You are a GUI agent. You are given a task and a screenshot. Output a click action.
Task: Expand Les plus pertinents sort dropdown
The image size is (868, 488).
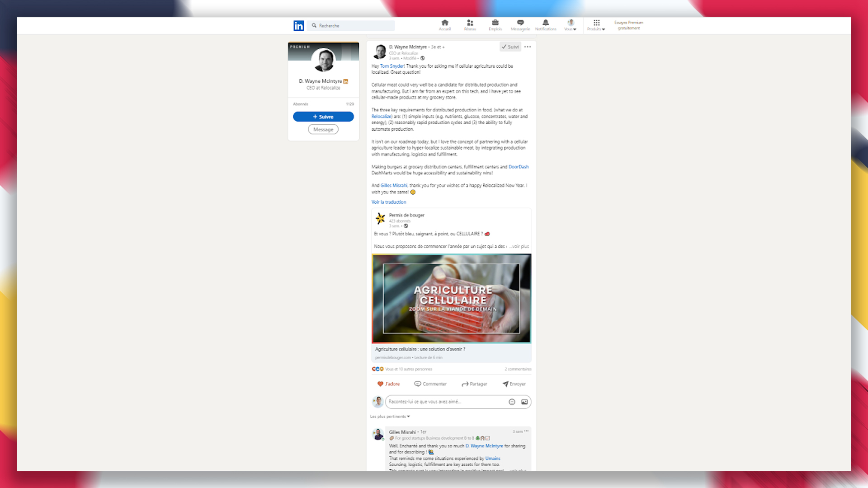[x=390, y=417]
